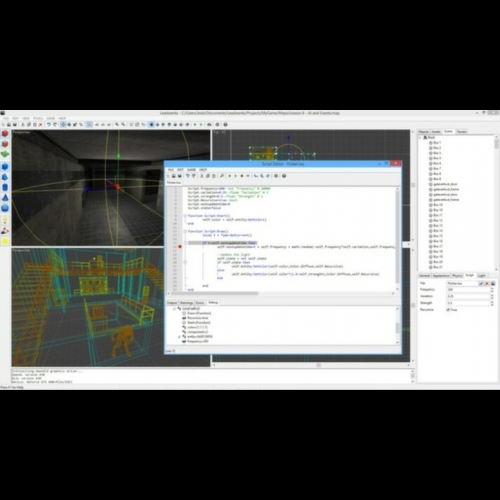Click the save icon in Script Editor toolbar
This screenshot has height=500, width=500.
[x=180, y=176]
